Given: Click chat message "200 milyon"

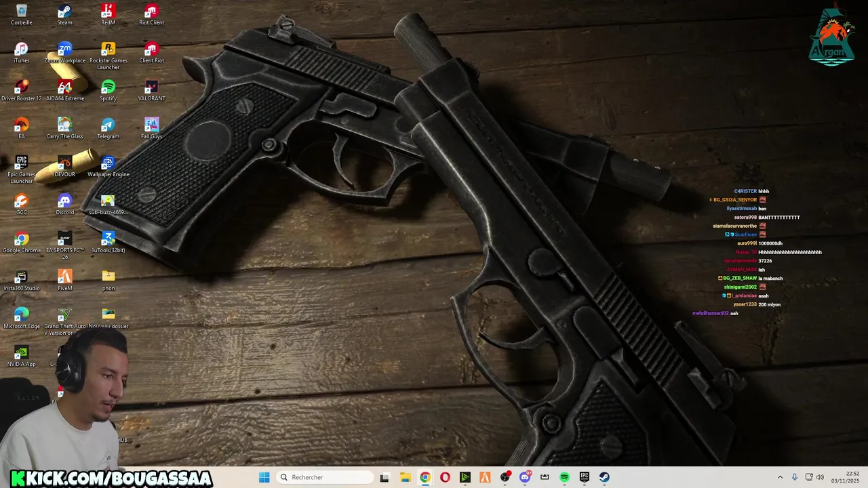Looking at the screenshot, I should (770, 305).
